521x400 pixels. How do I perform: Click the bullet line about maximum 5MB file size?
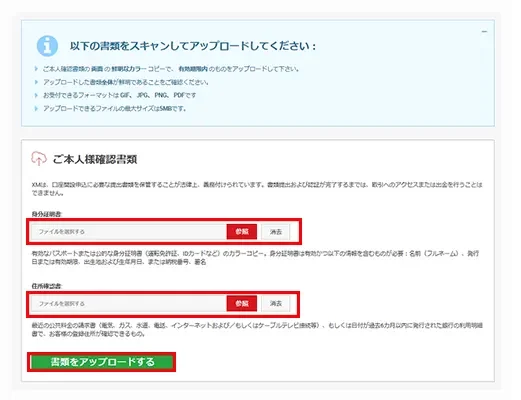click(x=114, y=109)
